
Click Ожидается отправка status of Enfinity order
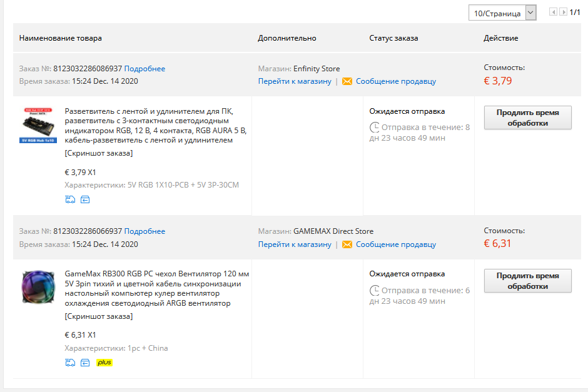[x=407, y=111]
